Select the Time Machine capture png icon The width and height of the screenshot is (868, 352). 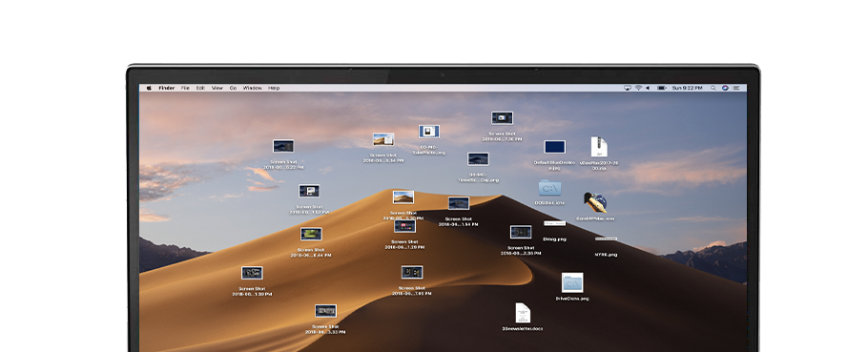click(478, 159)
